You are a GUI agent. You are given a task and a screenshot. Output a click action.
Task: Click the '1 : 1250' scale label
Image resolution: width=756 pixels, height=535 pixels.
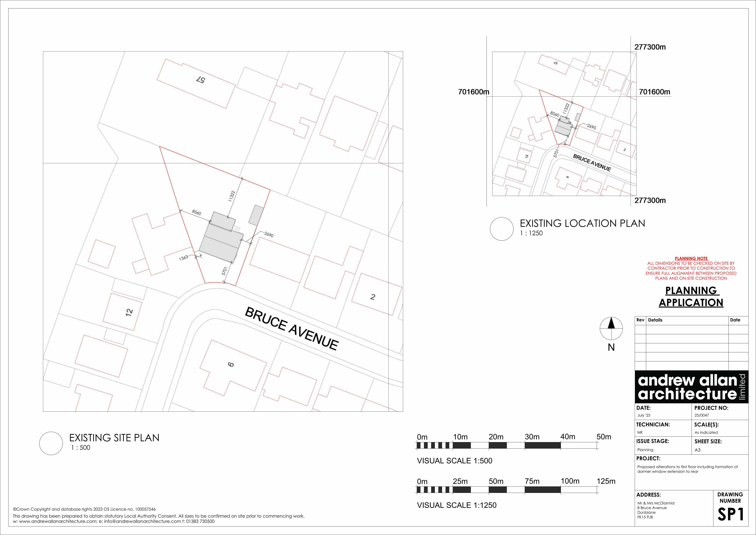(531, 233)
